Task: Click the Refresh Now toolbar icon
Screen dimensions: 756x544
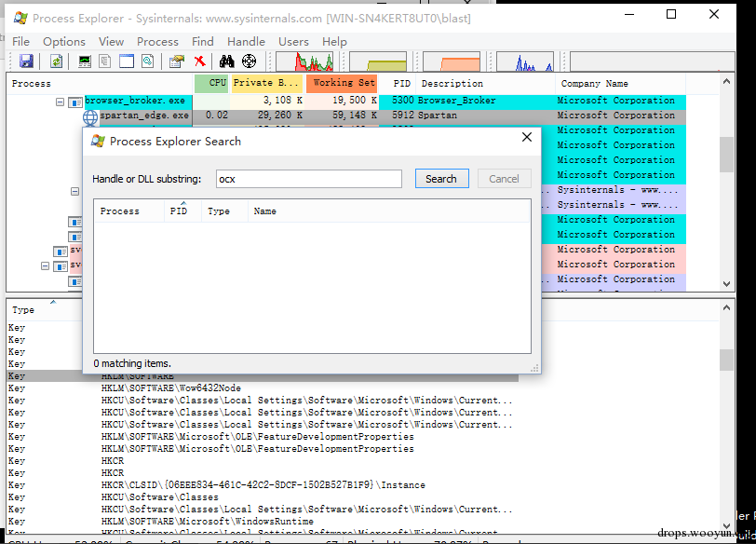Action: pos(57,61)
